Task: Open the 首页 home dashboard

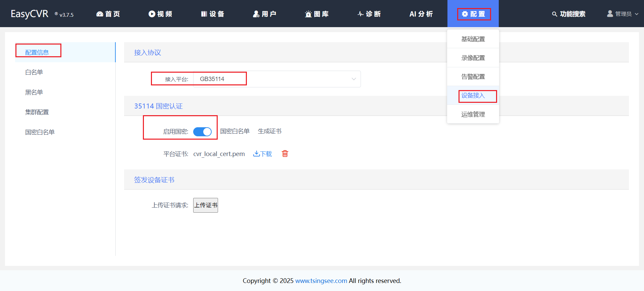Action: pos(108,14)
